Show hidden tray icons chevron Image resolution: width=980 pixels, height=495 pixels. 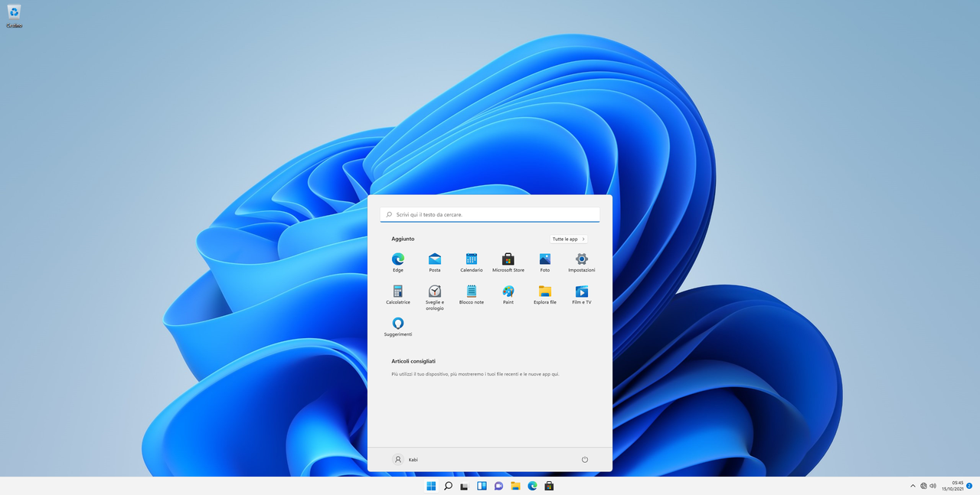coord(913,486)
